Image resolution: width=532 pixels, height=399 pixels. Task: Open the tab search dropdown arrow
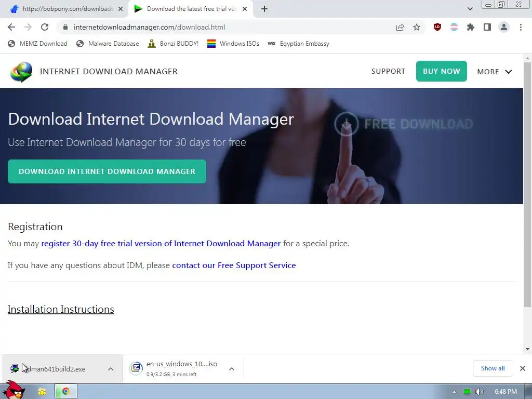(470, 9)
